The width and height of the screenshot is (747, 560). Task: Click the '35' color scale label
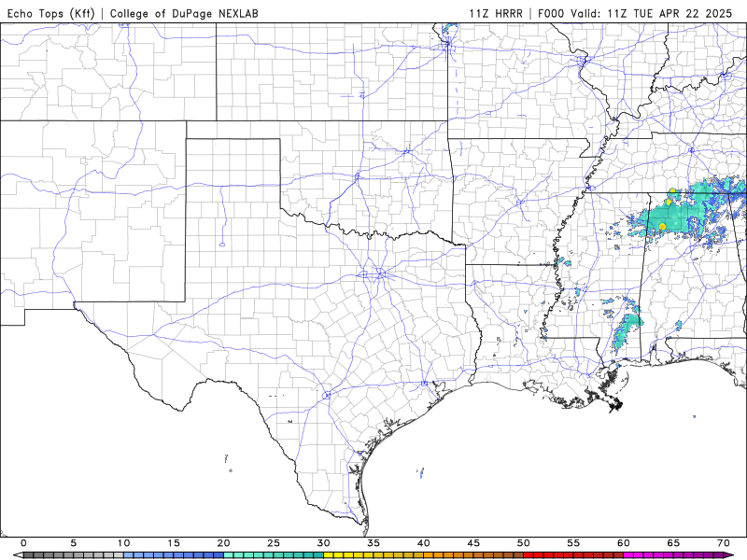coord(373,543)
